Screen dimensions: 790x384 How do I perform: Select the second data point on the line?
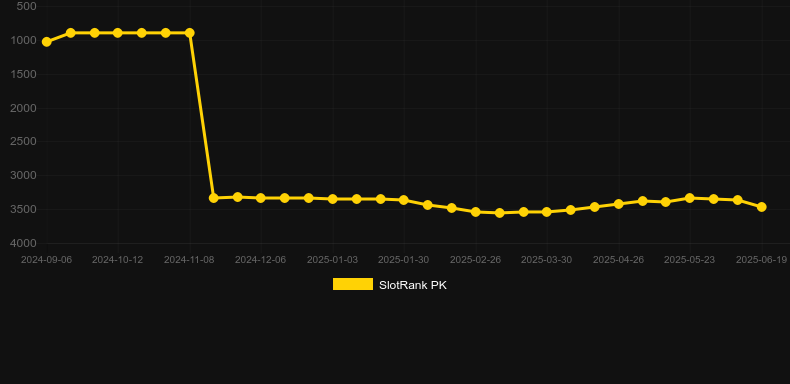click(71, 33)
